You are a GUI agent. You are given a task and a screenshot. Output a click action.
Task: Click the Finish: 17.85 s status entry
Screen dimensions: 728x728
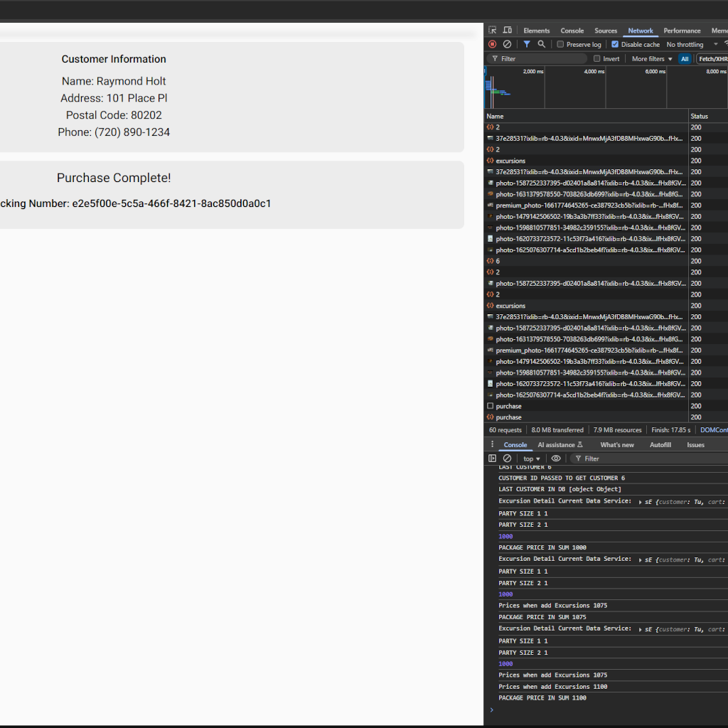coord(670,430)
